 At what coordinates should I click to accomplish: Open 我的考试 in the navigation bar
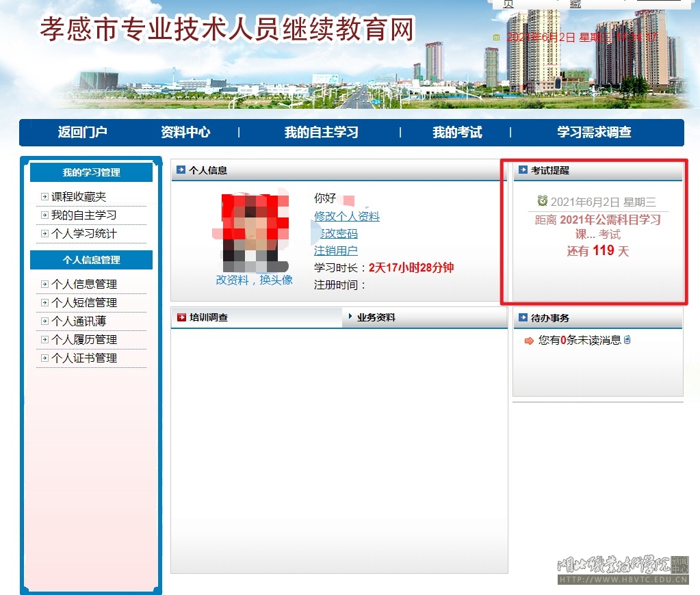(x=457, y=133)
